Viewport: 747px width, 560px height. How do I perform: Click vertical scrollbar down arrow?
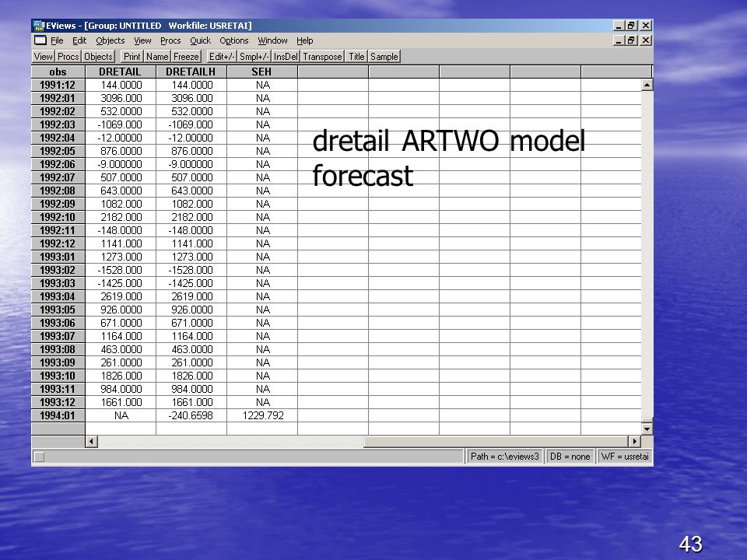point(647,429)
